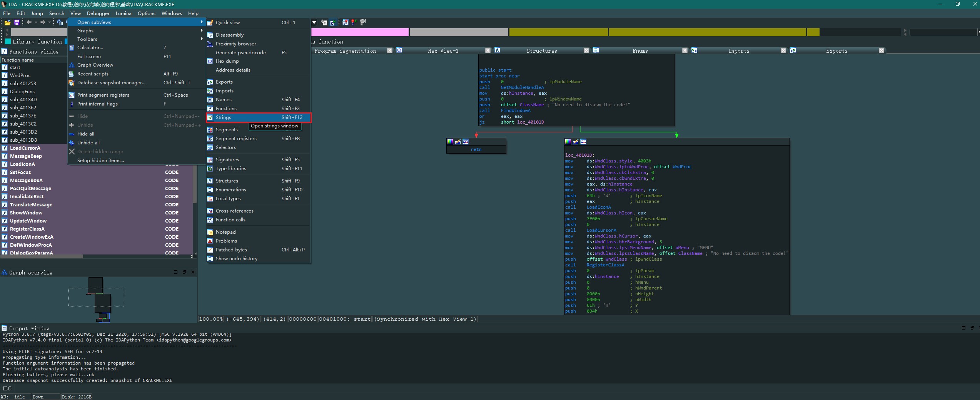Image resolution: width=980 pixels, height=400 pixels.
Task: Select Generate pseudocode from submenu
Action: tap(240, 53)
